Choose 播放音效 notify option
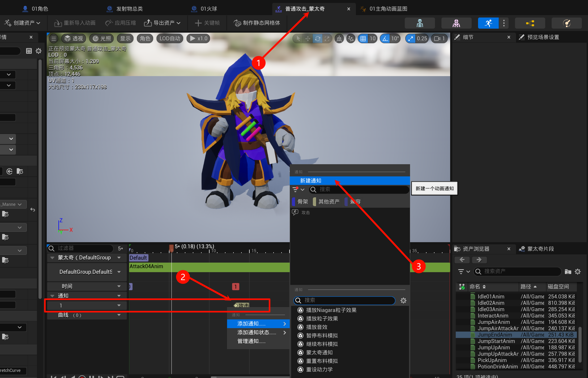The height and width of the screenshot is (378, 588). click(317, 327)
